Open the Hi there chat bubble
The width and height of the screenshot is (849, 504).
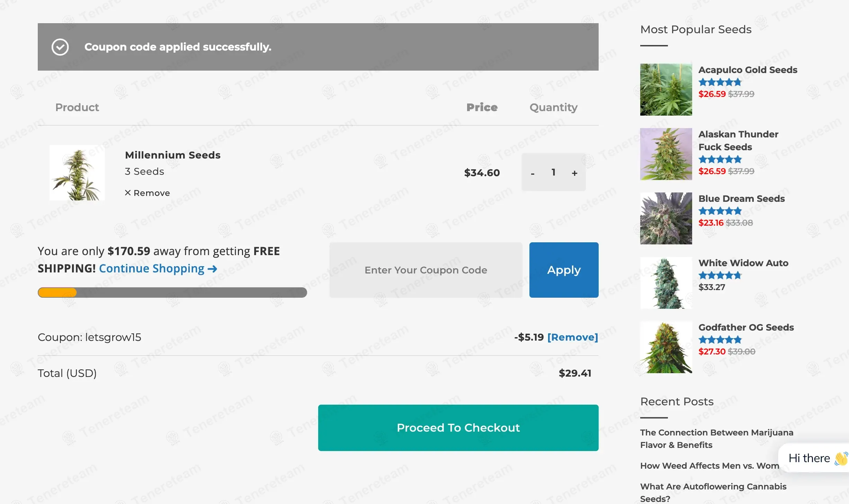[x=814, y=458]
